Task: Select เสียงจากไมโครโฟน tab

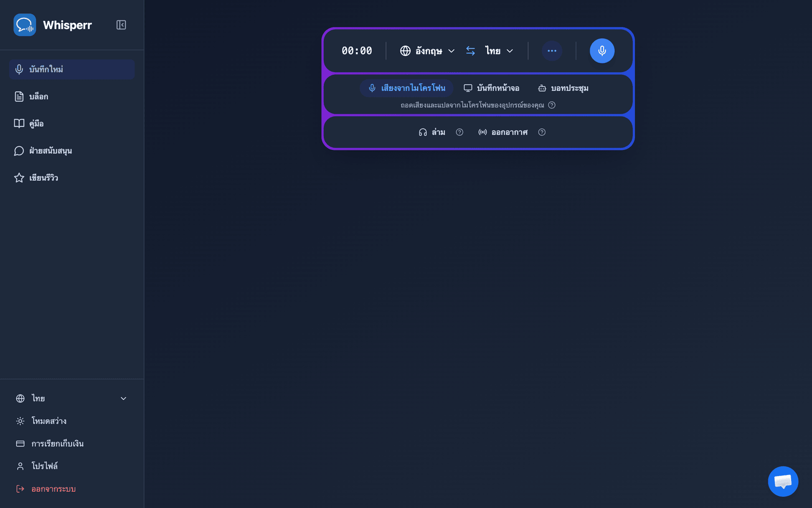Action: point(407,88)
